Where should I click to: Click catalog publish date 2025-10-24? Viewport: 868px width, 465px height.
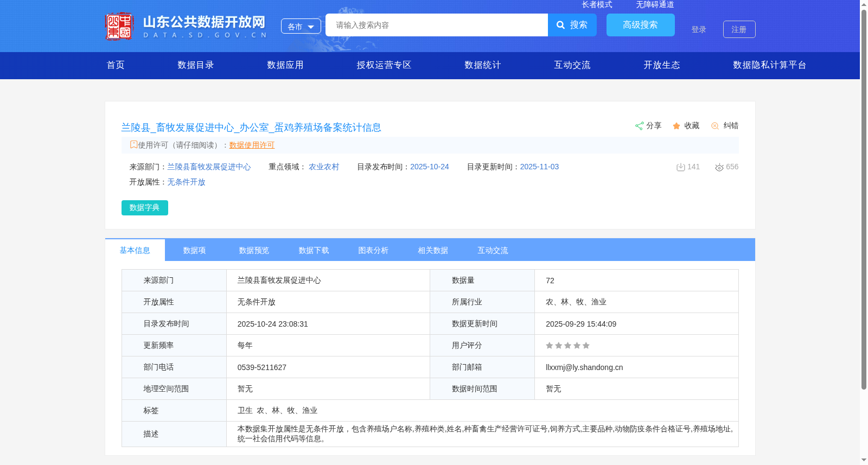point(430,167)
